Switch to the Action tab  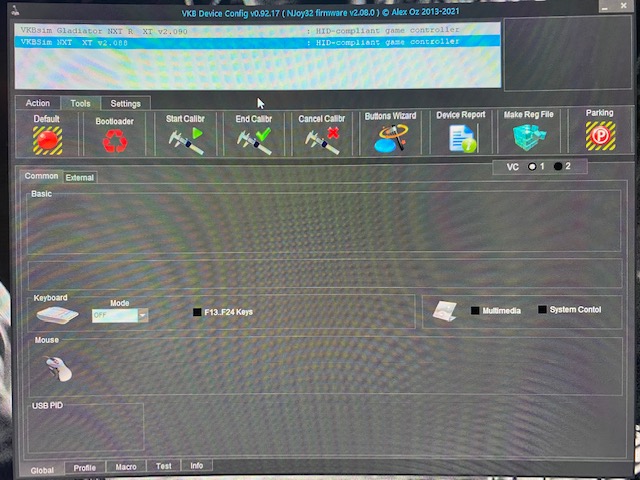click(38, 103)
